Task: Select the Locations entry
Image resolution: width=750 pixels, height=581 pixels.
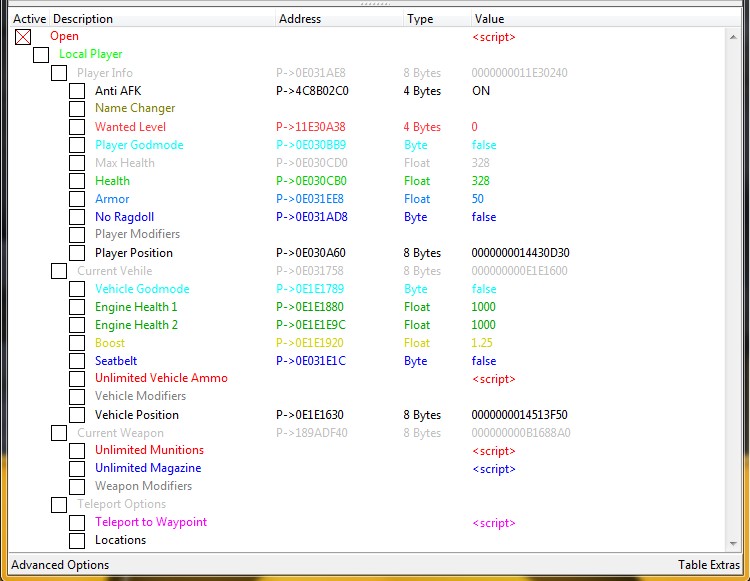Action: pos(120,540)
